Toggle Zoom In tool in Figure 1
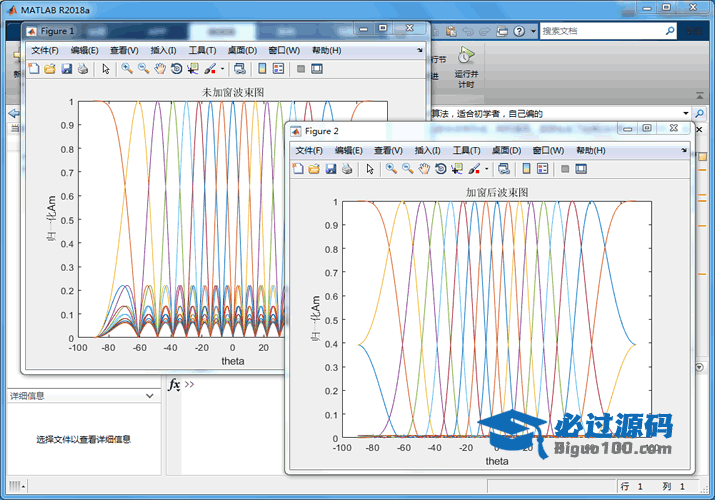Screen dimensions: 715x500 tap(127, 69)
